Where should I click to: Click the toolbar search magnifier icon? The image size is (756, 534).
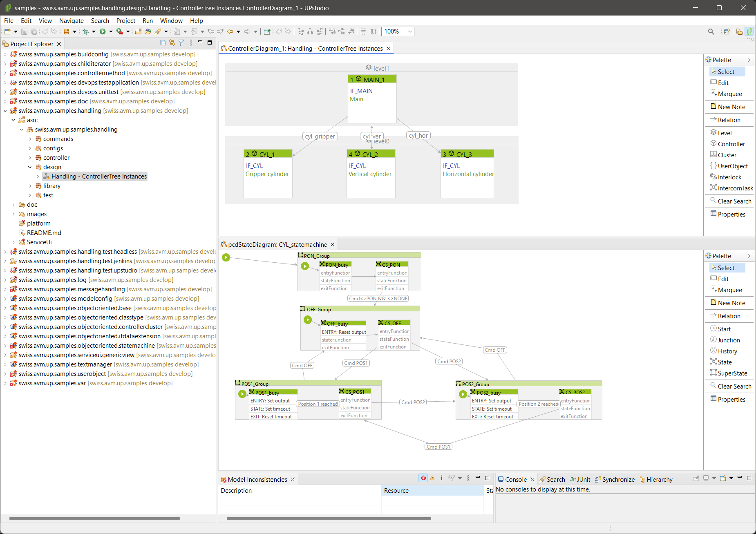click(711, 31)
